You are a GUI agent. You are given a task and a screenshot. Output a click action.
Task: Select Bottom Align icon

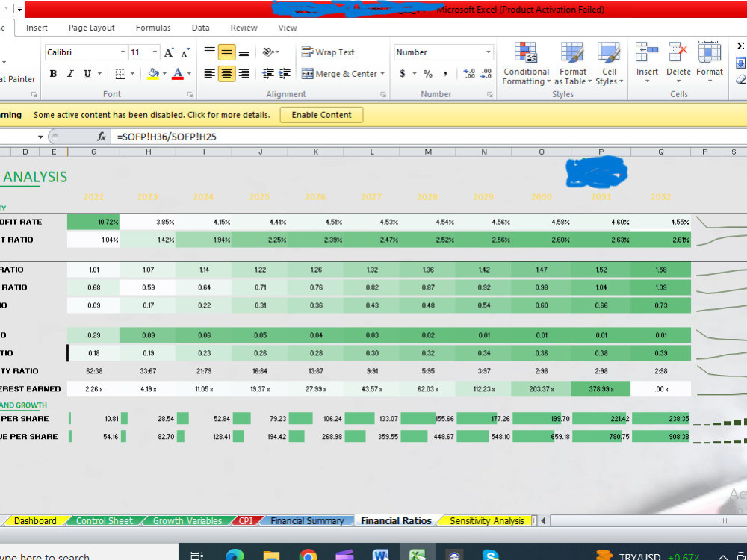coord(244,52)
